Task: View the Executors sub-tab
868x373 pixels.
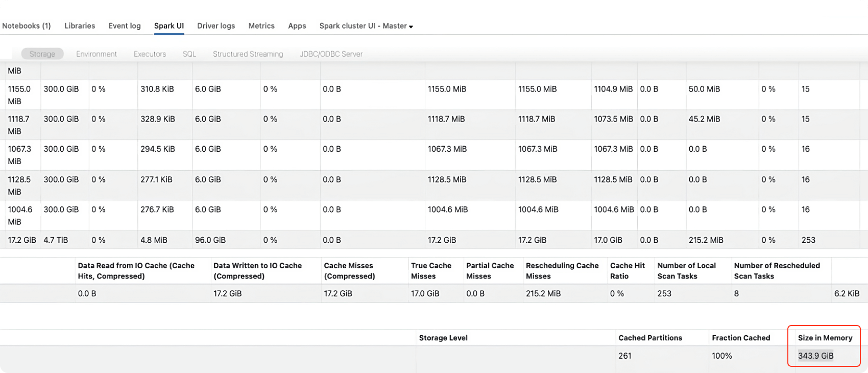Action: [x=150, y=54]
